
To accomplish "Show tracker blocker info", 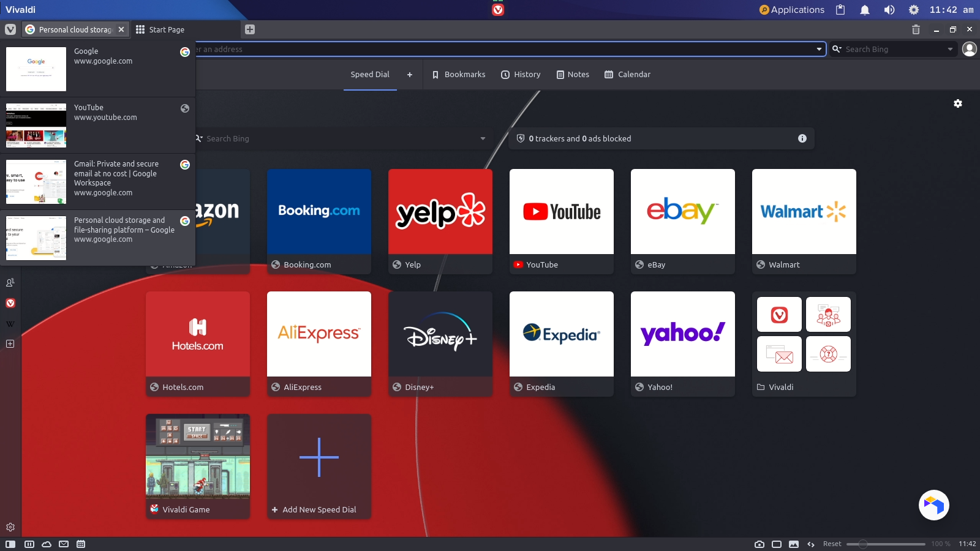I will tap(802, 138).
